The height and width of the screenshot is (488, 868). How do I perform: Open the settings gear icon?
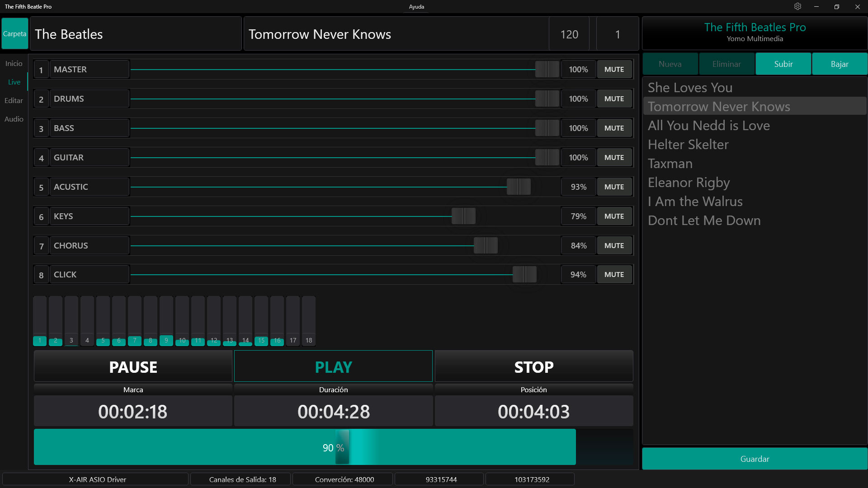tap(797, 7)
